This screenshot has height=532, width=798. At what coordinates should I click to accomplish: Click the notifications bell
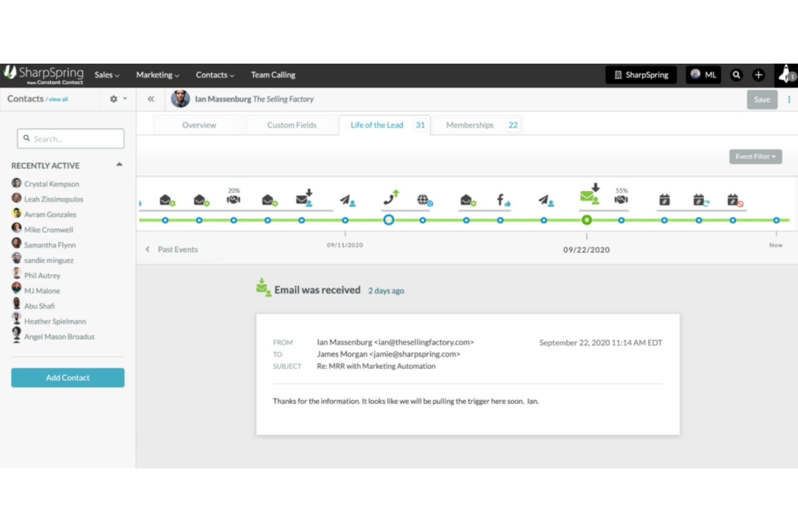786,75
